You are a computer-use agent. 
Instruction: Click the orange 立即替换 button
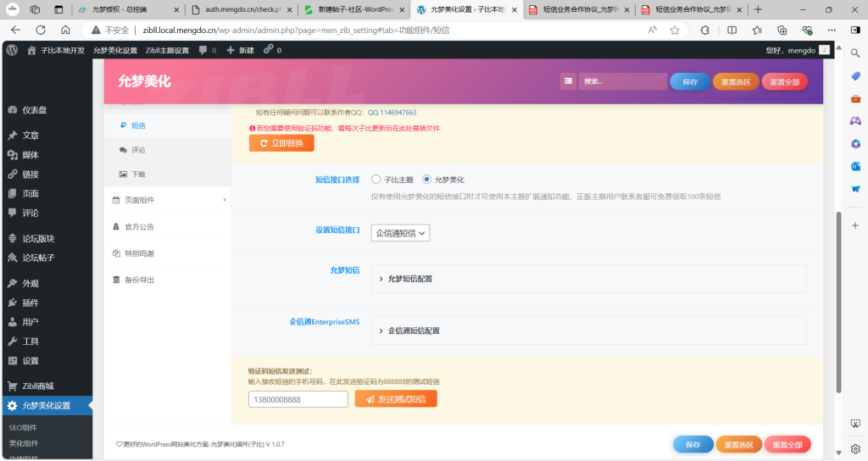(281, 143)
